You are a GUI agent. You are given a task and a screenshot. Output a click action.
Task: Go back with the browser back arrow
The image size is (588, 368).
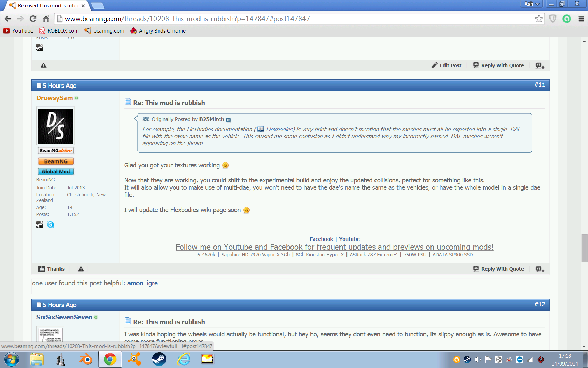[8, 19]
